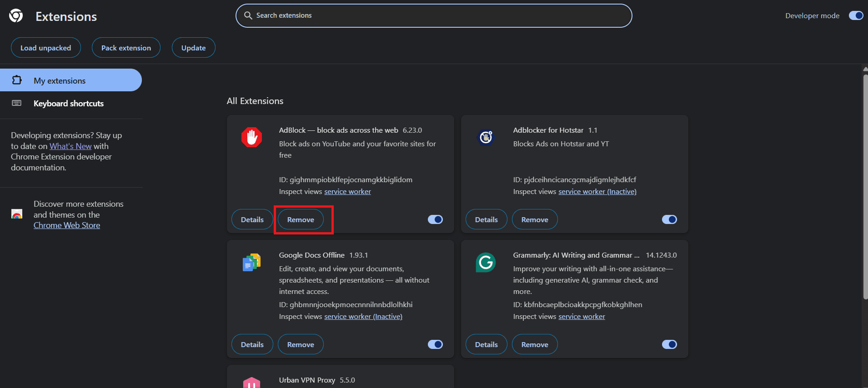
Task: Inspect Grammarly service worker link
Action: coord(582,317)
